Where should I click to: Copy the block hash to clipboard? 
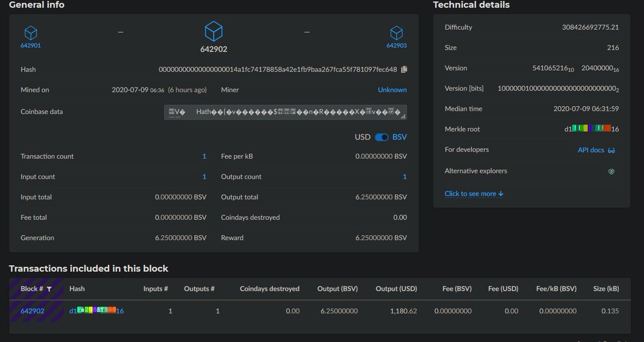point(404,69)
